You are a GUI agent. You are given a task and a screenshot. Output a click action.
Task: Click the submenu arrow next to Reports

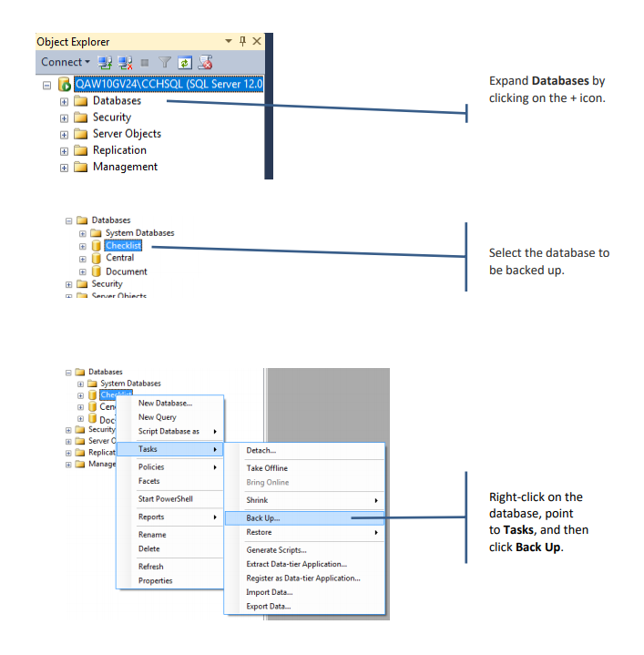215,517
